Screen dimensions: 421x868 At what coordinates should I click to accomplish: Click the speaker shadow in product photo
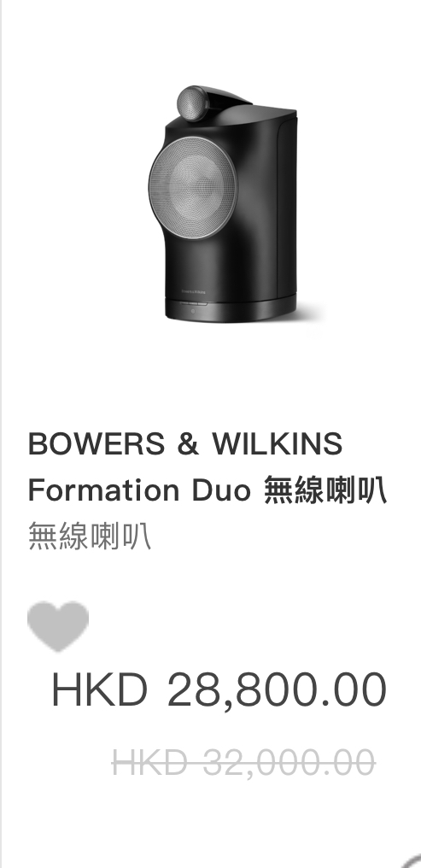pyautogui.click(x=310, y=315)
